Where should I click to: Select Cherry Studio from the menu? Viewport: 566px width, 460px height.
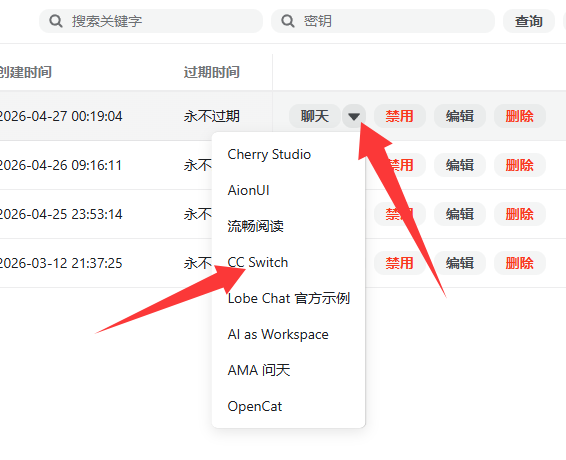tap(288, 155)
